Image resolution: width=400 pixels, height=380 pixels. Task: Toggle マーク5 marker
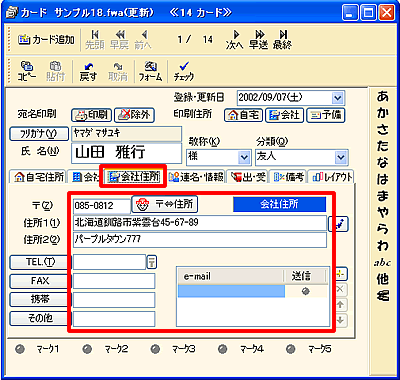click(291, 349)
